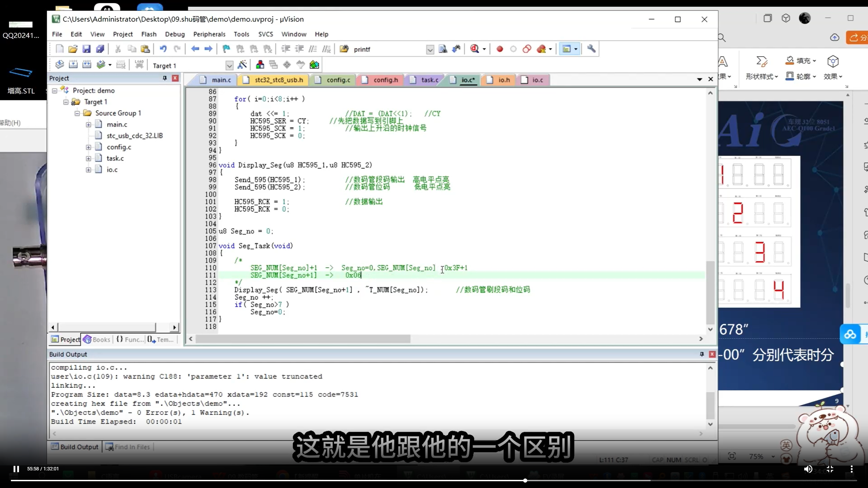Collapse Source Group 1 folder

point(77,113)
